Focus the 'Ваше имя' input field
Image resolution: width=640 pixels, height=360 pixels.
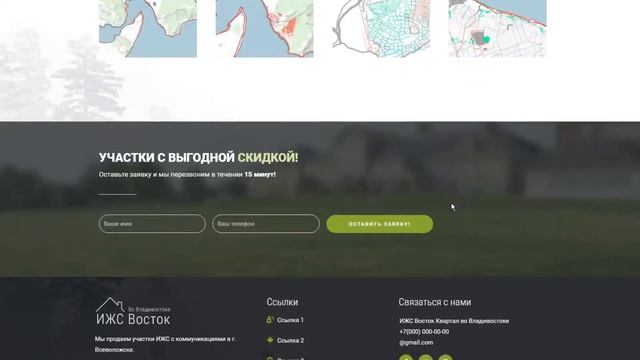click(x=152, y=224)
